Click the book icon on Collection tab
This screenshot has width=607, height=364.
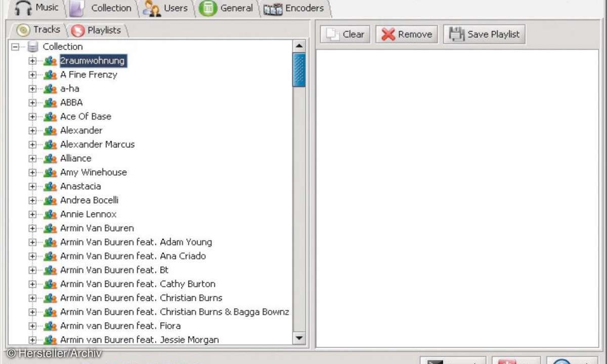(x=77, y=9)
